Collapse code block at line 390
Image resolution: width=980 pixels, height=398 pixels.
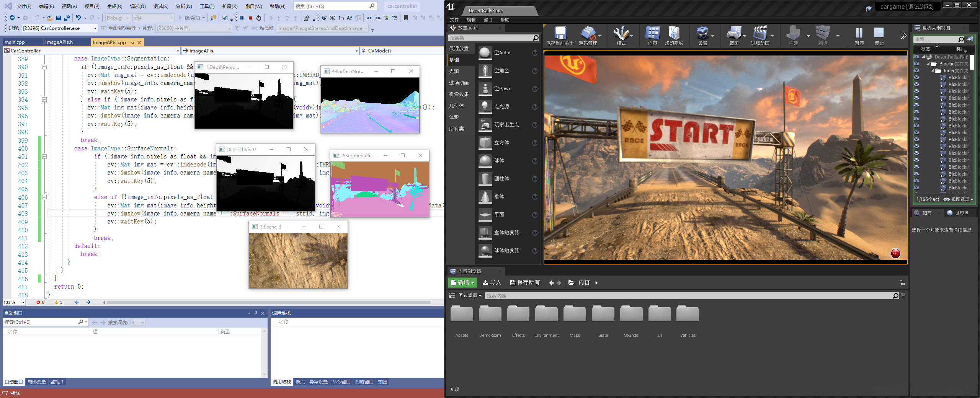[x=44, y=67]
